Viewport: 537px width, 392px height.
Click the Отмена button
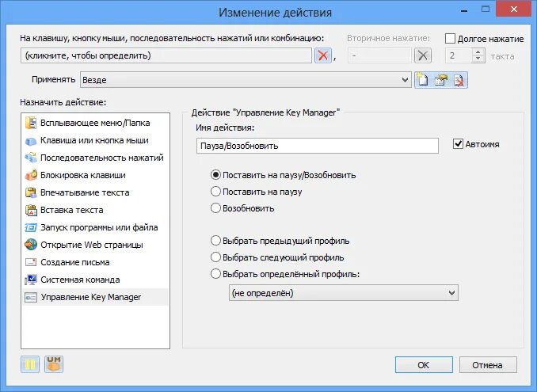point(488,365)
